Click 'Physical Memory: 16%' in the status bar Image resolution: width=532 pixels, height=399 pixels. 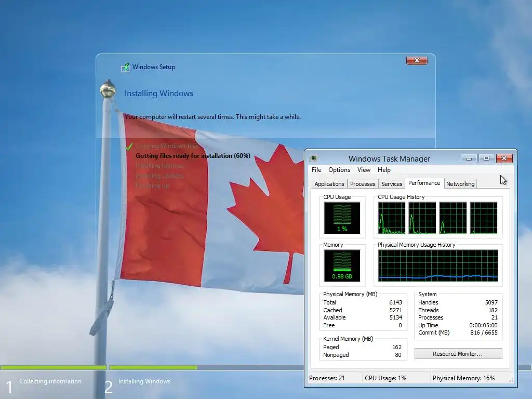pyautogui.click(x=463, y=378)
